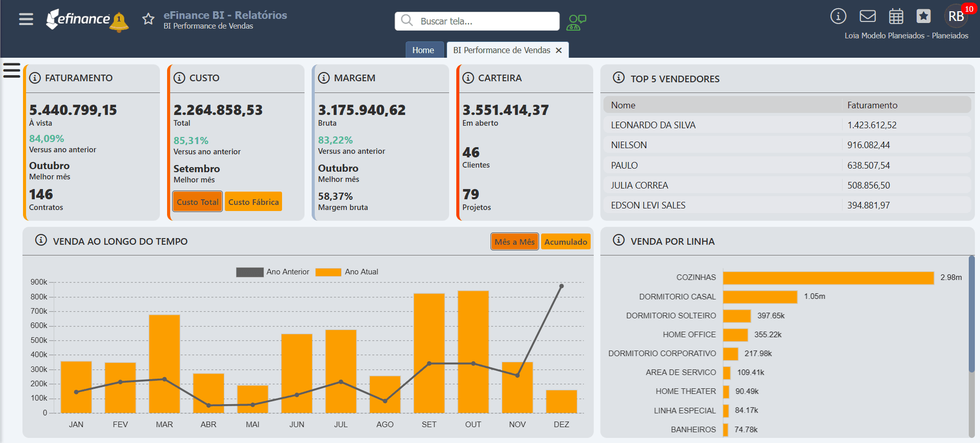Select the Mês a Mês chart mode
The image size is (980, 443).
[515, 242]
